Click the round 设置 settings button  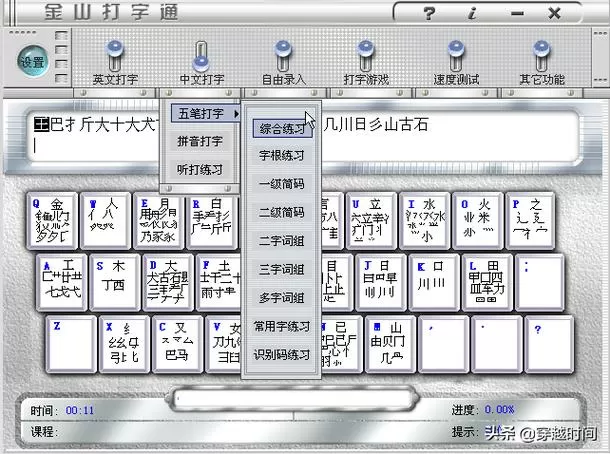(x=33, y=61)
